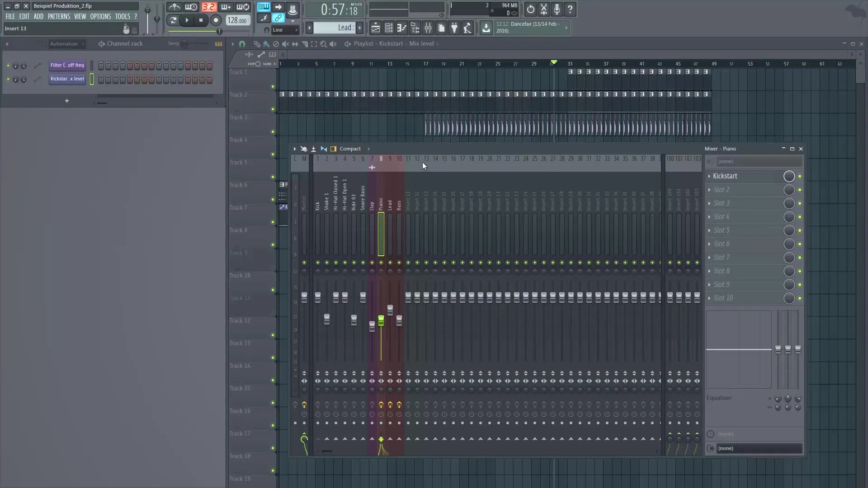Open the FILE menu

click(x=10, y=16)
